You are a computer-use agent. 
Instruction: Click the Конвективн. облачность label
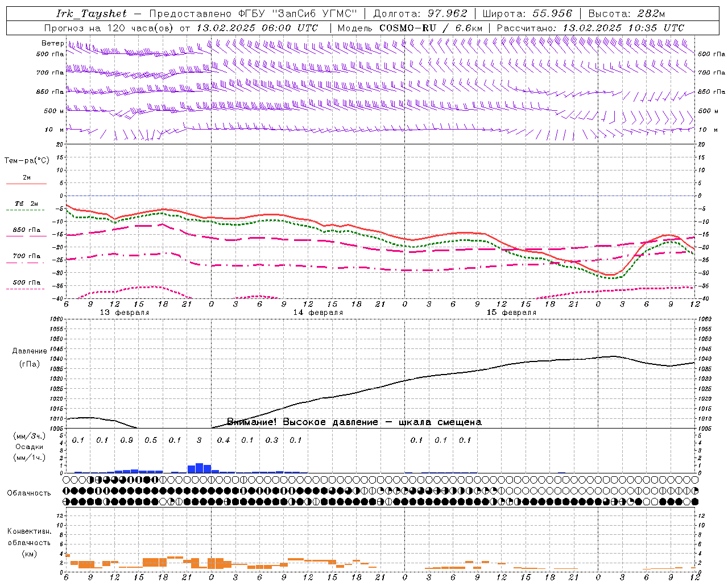click(29, 537)
